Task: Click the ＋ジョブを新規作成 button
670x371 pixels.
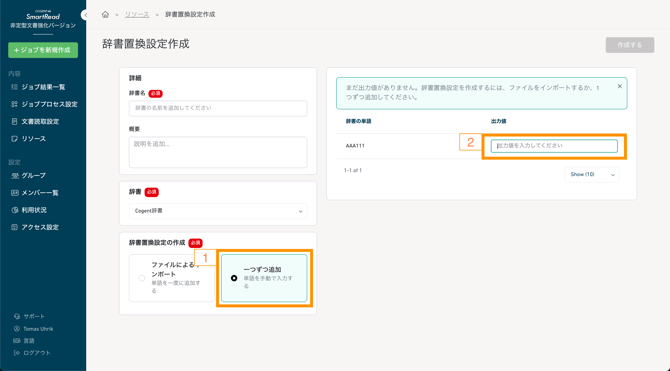Action: click(x=43, y=50)
